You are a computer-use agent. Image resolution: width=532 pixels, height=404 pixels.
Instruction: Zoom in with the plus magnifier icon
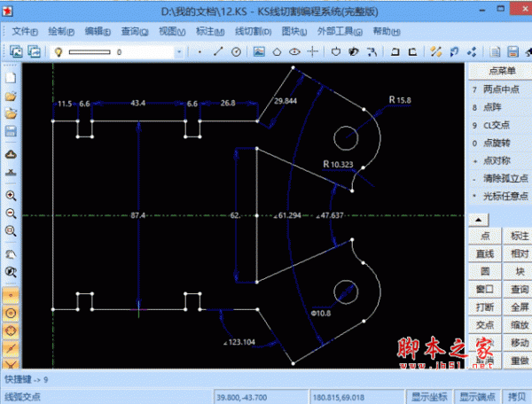point(12,195)
